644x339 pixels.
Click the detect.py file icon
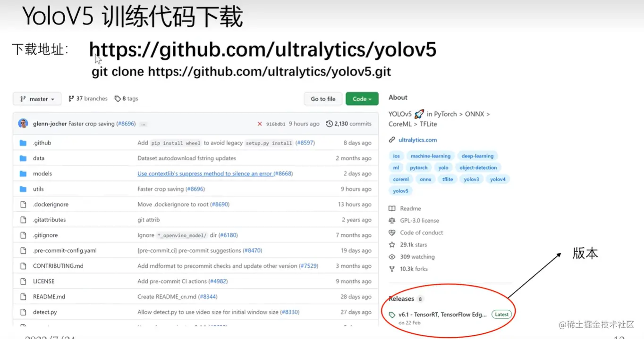[x=23, y=312]
